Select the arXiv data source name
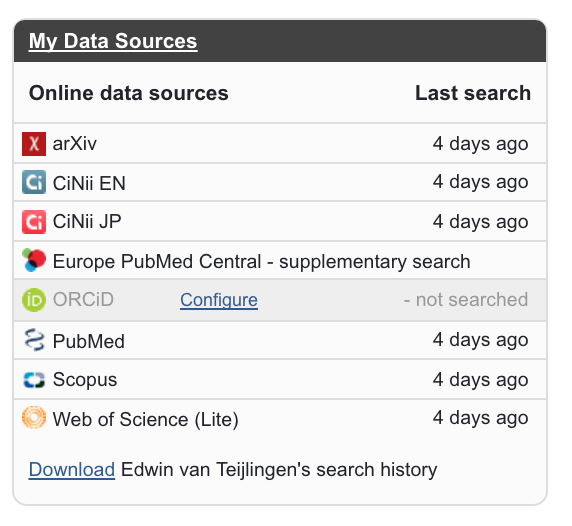Image resolution: width=572 pixels, height=526 pixels. click(75, 144)
